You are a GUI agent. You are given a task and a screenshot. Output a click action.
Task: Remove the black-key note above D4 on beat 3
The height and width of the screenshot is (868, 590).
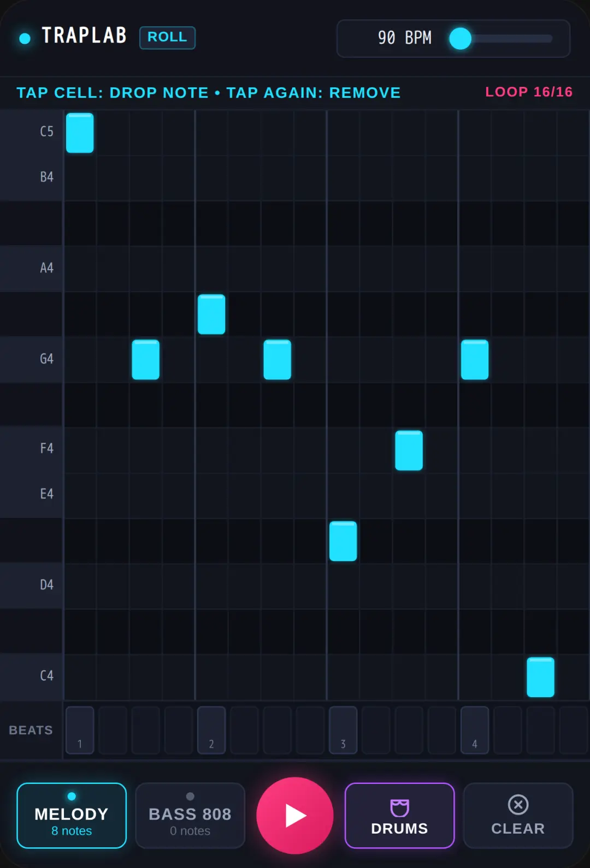point(343,541)
